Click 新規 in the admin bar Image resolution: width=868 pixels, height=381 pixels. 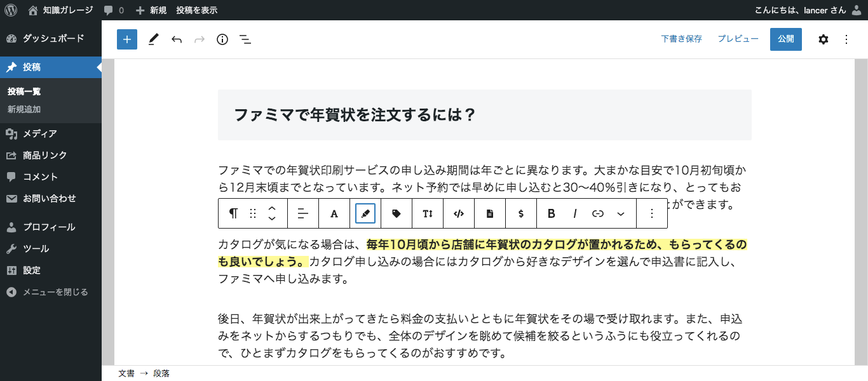tap(151, 10)
